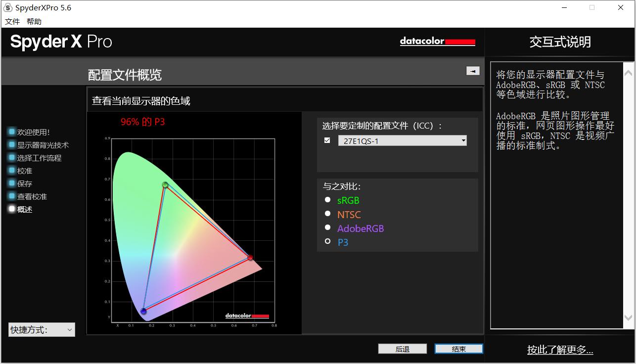The image size is (636, 364).
Task: Open the 按此了解更多 link
Action: point(560,350)
